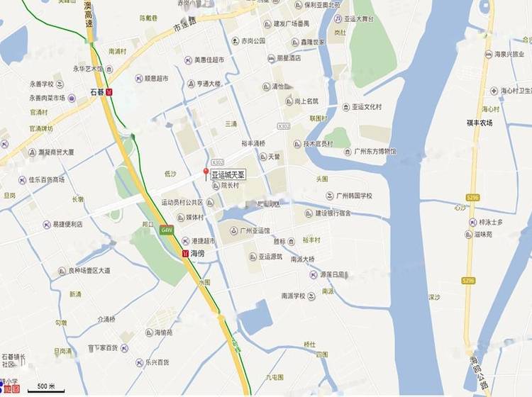
Task: Open the 赤岗公园 park marker icon
Action: [235, 41]
